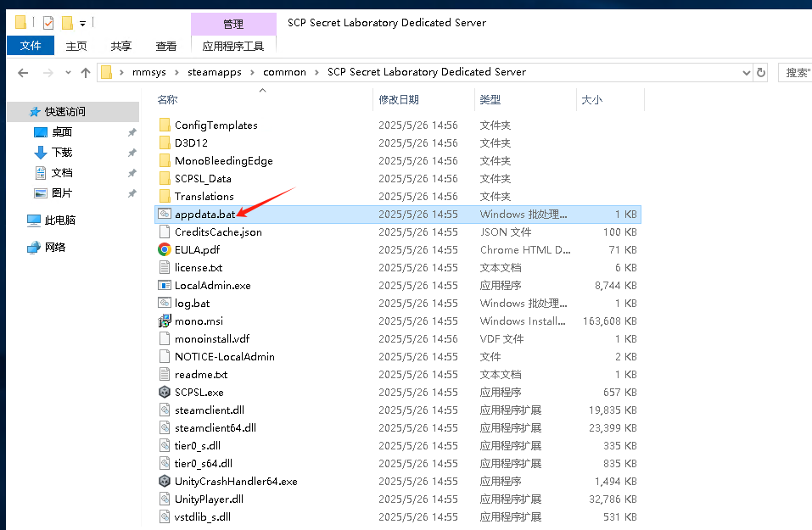Click the NOTICE-LocalAdmin file icon
Image resolution: width=812 pixels, height=530 pixels.
click(x=165, y=357)
